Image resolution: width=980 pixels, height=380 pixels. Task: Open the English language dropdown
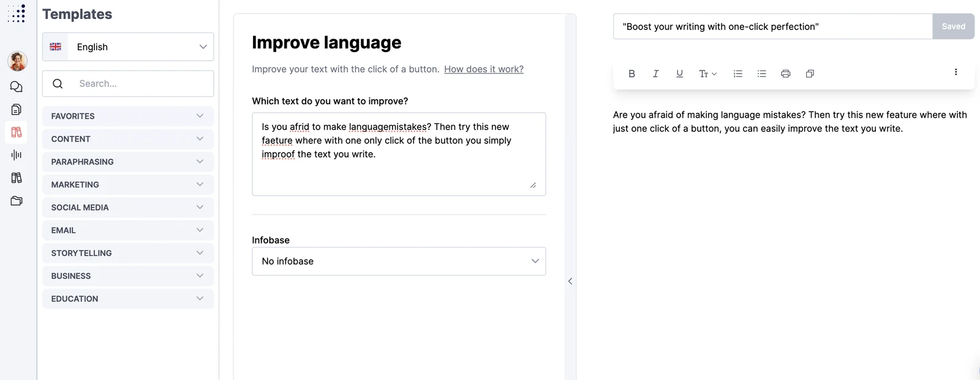(x=128, y=47)
